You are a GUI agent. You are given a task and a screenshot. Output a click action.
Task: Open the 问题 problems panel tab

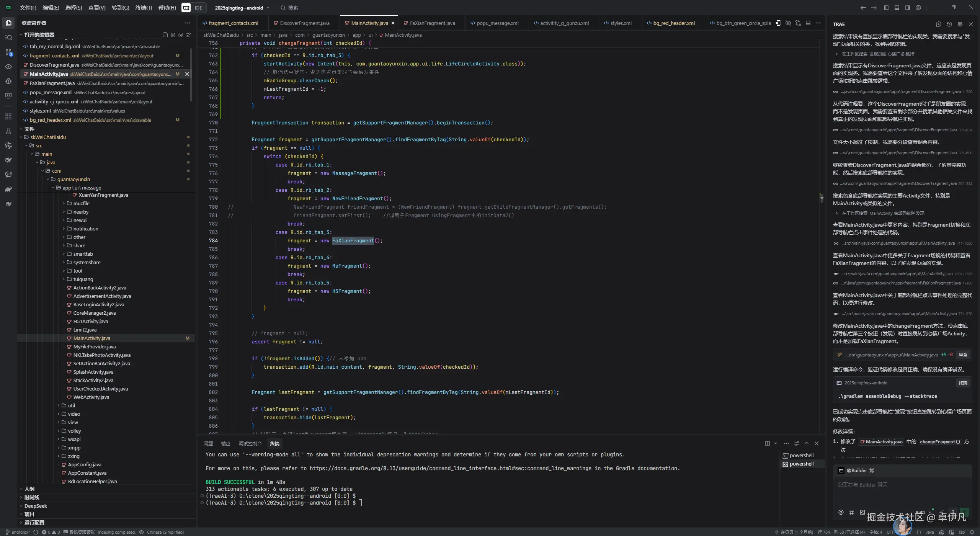tap(208, 443)
